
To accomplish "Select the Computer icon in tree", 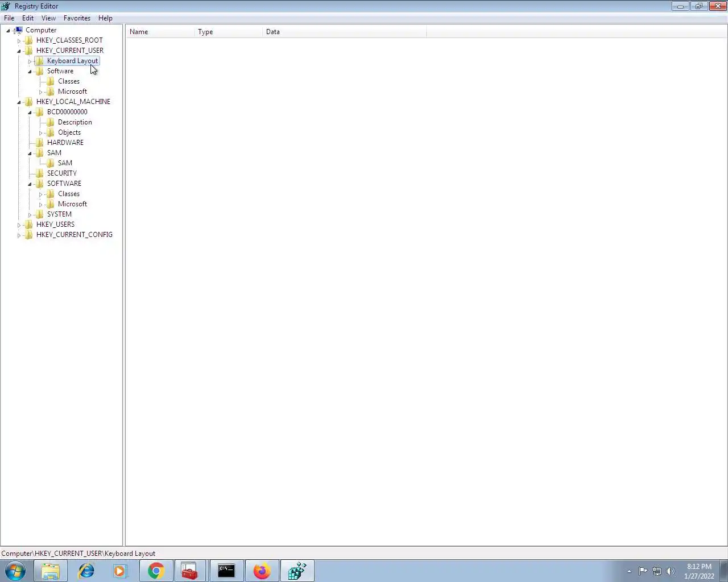I will (x=18, y=30).
